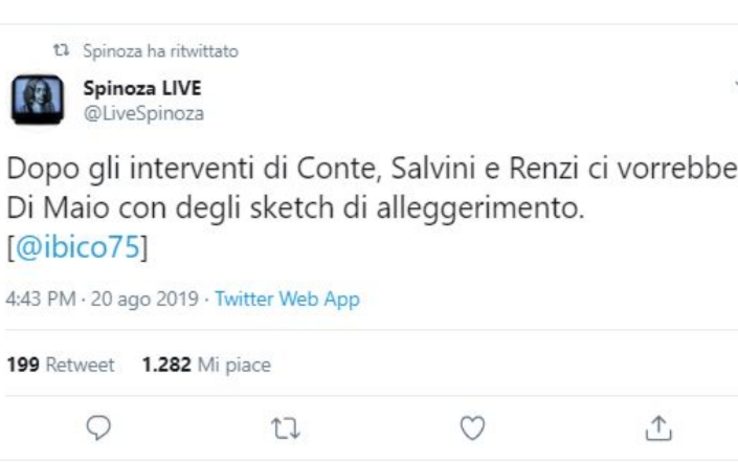Click the @LiveSpinoza handle
Image resolution: width=738 pixels, height=462 pixels.
143,113
